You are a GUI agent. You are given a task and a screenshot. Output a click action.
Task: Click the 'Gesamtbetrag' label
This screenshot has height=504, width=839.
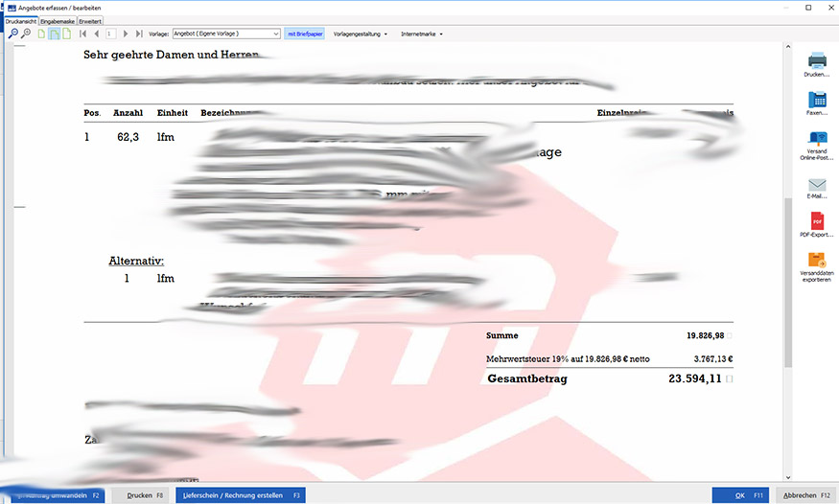pyautogui.click(x=527, y=378)
